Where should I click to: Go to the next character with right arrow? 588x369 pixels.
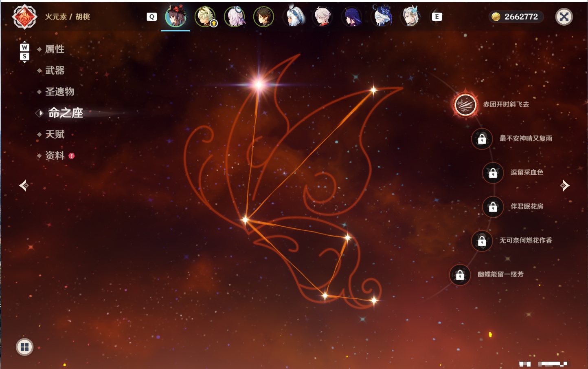[565, 186]
